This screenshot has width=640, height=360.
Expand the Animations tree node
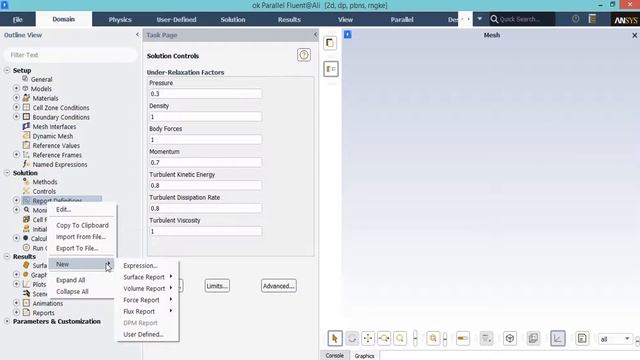16,303
